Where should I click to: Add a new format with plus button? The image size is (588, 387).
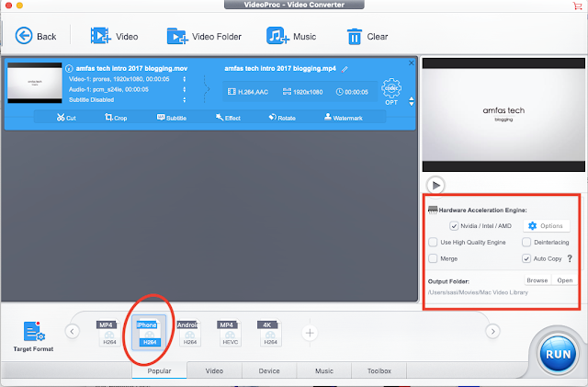(310, 333)
